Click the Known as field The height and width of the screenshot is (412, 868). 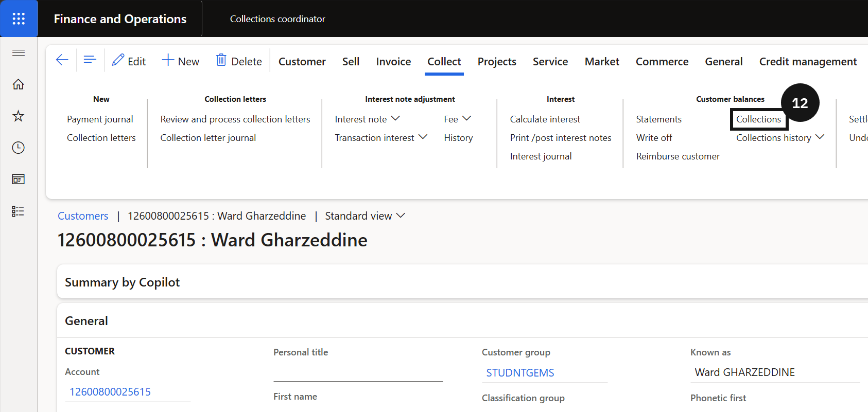click(x=775, y=372)
